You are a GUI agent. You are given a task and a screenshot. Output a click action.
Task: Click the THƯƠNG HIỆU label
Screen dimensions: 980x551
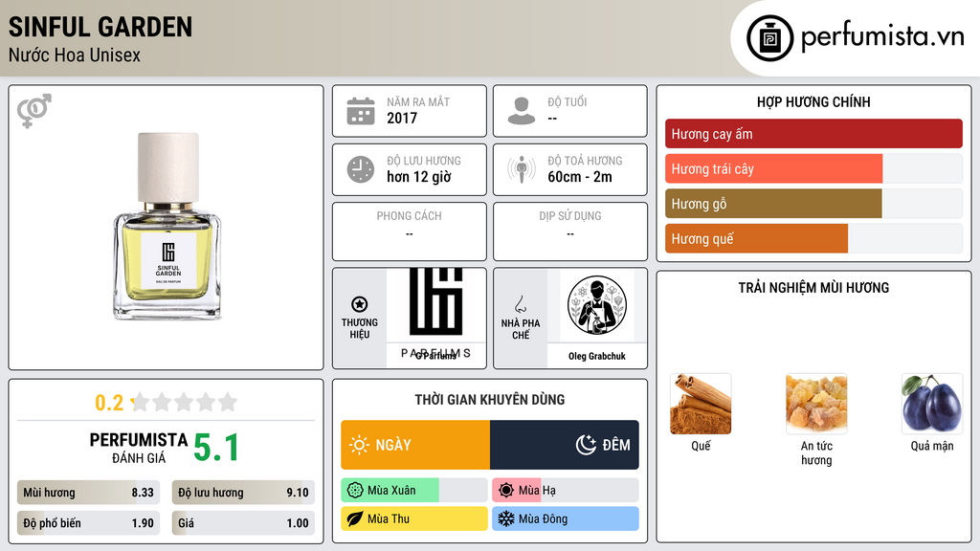coord(360,329)
